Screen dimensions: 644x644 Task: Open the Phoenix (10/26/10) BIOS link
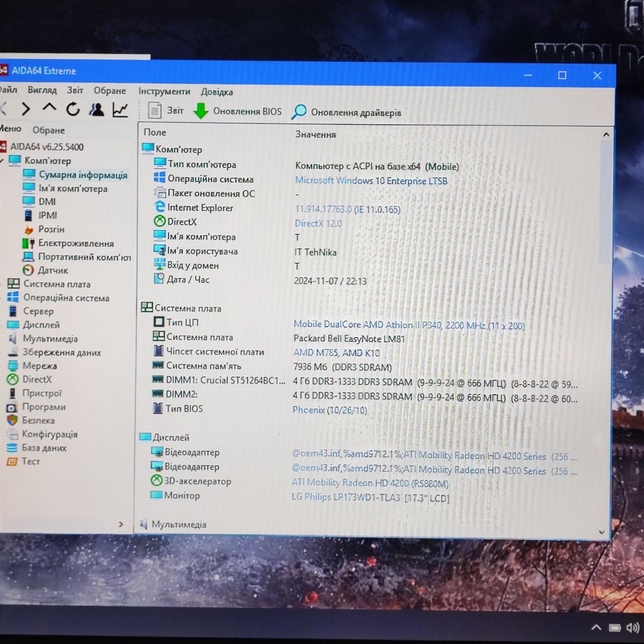click(330, 410)
